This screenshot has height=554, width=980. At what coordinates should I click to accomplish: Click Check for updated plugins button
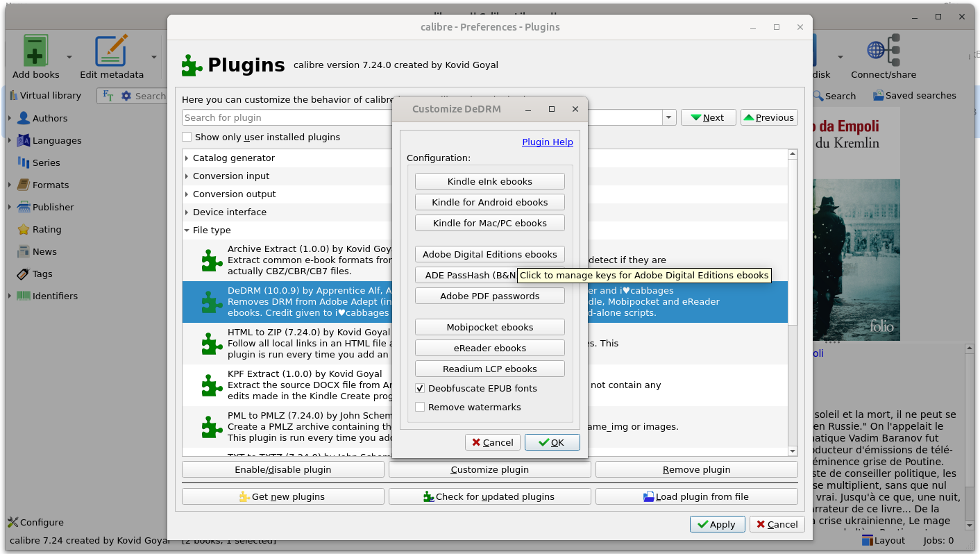[x=490, y=496]
